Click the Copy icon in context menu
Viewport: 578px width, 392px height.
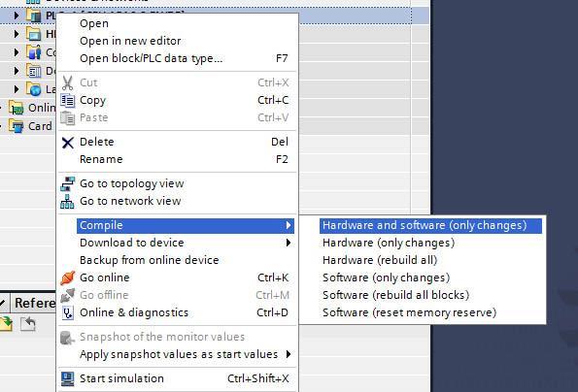67,100
